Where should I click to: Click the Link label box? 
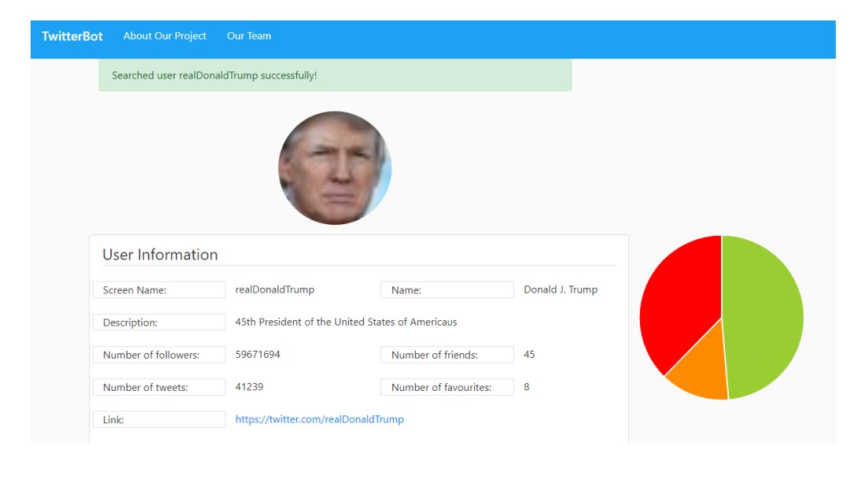[x=159, y=419]
